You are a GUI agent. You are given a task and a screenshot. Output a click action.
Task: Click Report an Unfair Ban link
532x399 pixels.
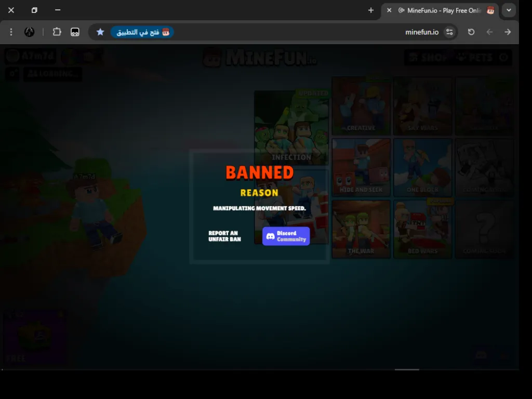(x=224, y=236)
